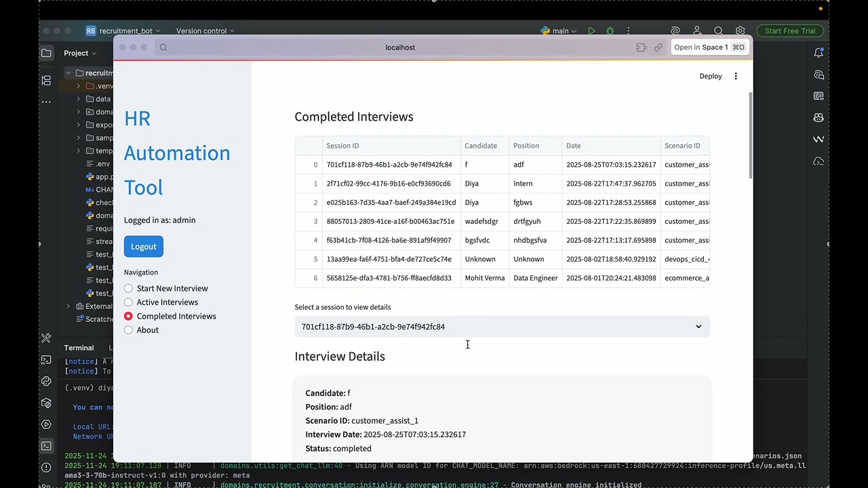Viewport: 868px width, 488px height.
Task: Open the Python Console icon in left strip
Action: pos(46,381)
